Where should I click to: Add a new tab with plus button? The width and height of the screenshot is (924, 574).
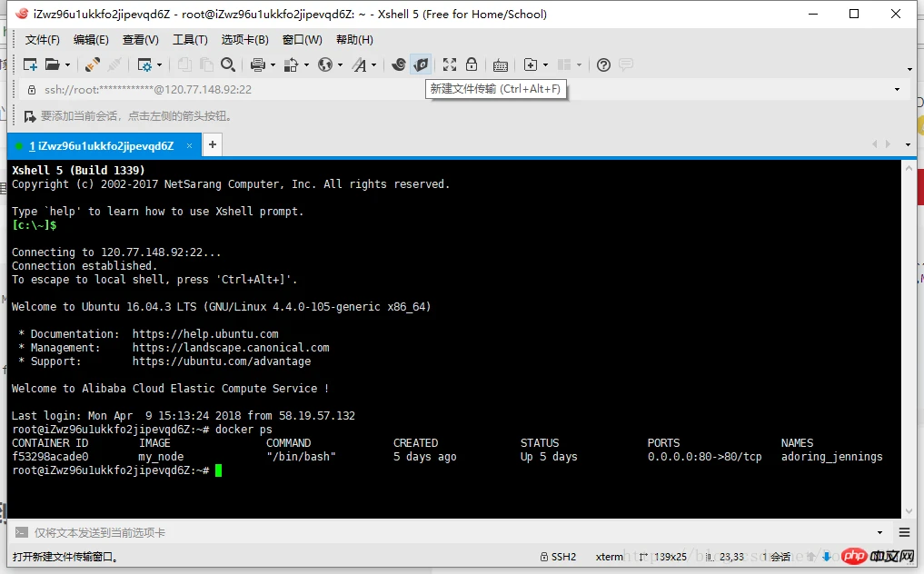(212, 144)
